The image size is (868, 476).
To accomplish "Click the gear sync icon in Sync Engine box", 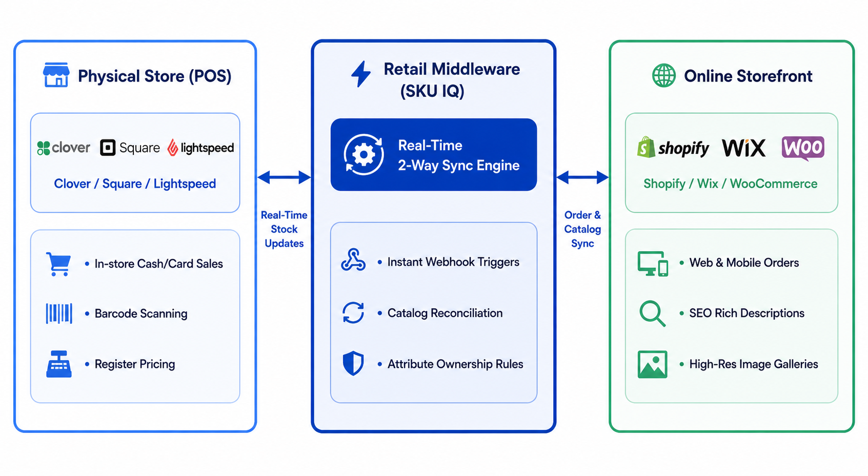I will click(364, 154).
